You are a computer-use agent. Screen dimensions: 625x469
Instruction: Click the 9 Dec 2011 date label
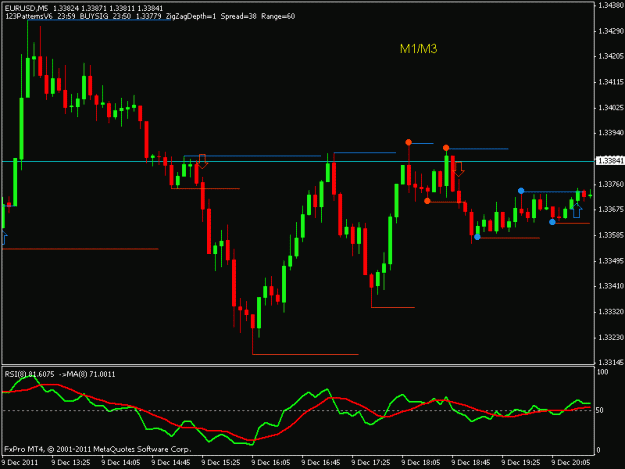[20, 463]
